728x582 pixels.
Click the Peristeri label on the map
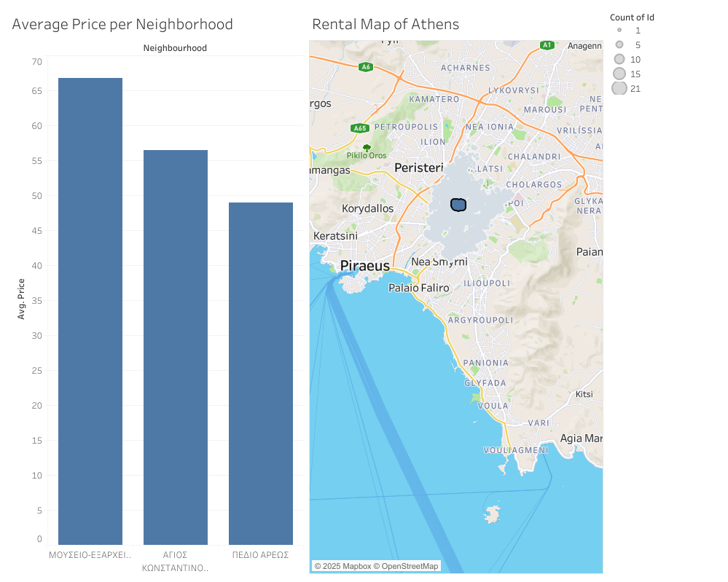pyautogui.click(x=419, y=168)
